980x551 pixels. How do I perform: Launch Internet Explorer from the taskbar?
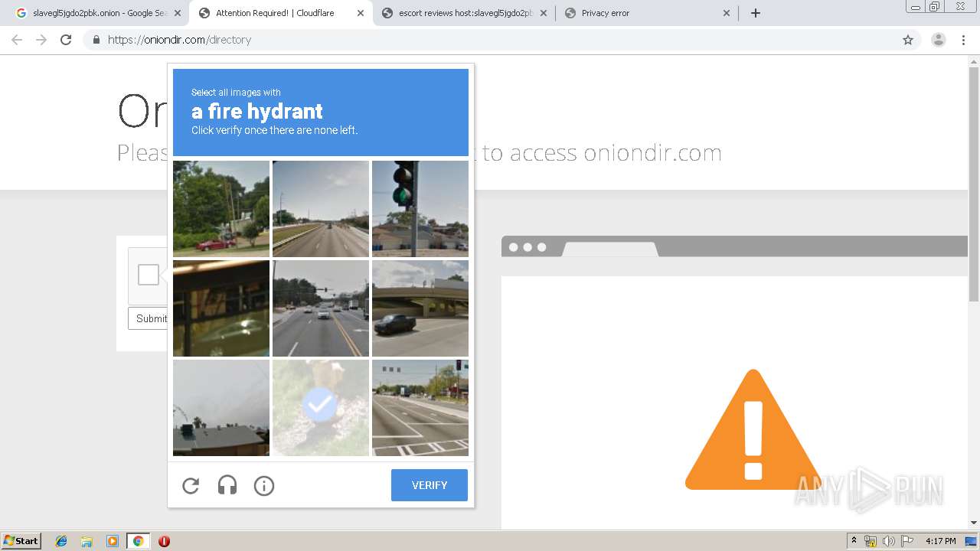pos(61,541)
